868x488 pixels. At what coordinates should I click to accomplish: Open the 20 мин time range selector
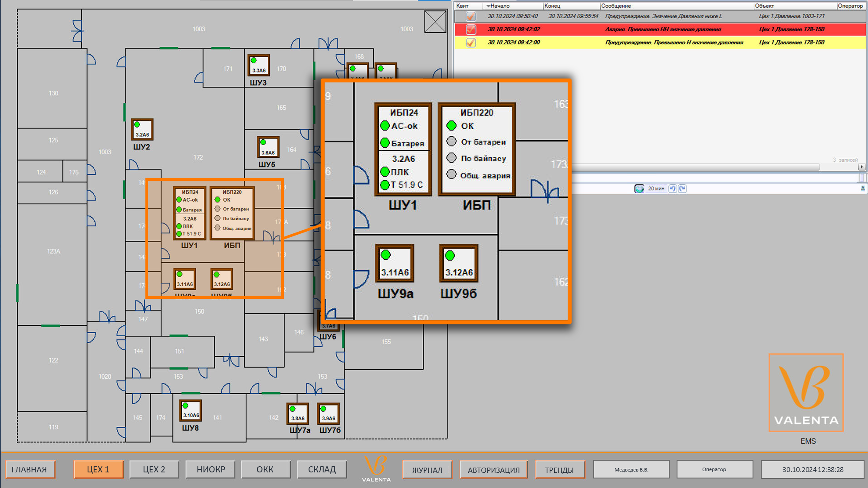pos(655,189)
